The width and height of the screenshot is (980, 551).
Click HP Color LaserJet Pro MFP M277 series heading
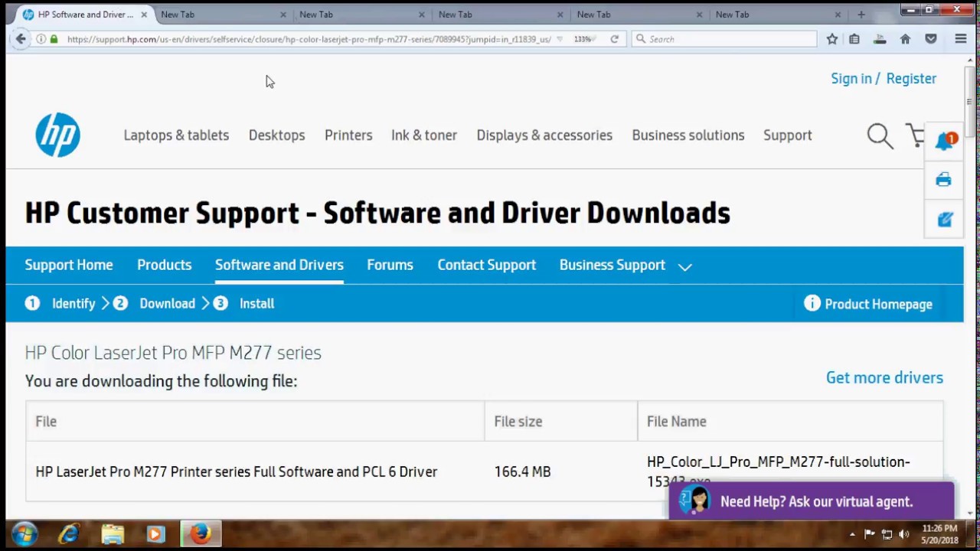[x=173, y=353]
